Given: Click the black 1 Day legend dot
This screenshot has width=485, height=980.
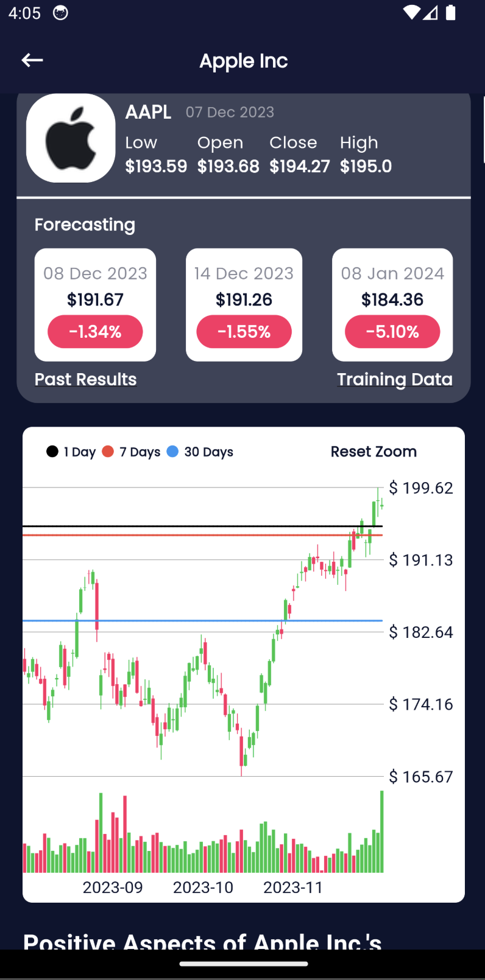Looking at the screenshot, I should [x=52, y=451].
